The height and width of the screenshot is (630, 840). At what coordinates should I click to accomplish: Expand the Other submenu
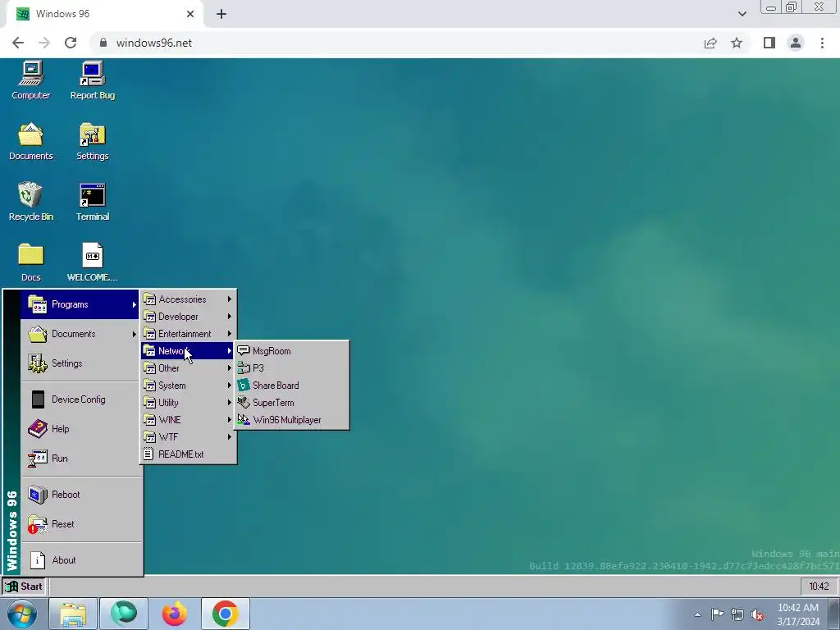[188, 368]
